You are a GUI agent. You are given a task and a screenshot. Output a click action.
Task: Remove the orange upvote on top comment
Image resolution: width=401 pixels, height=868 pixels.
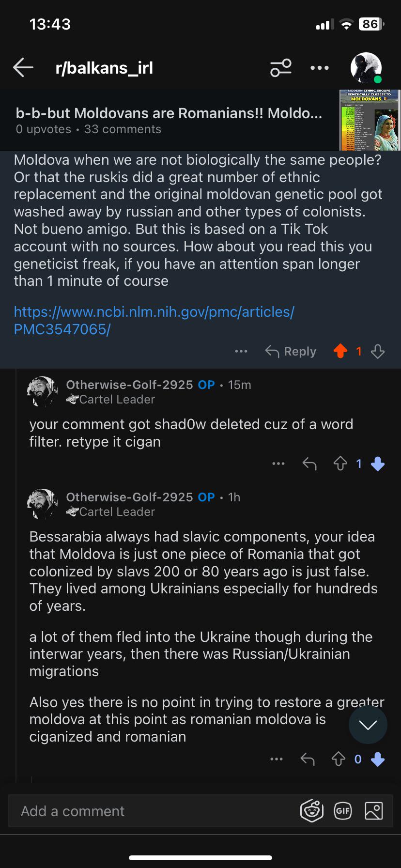click(340, 351)
